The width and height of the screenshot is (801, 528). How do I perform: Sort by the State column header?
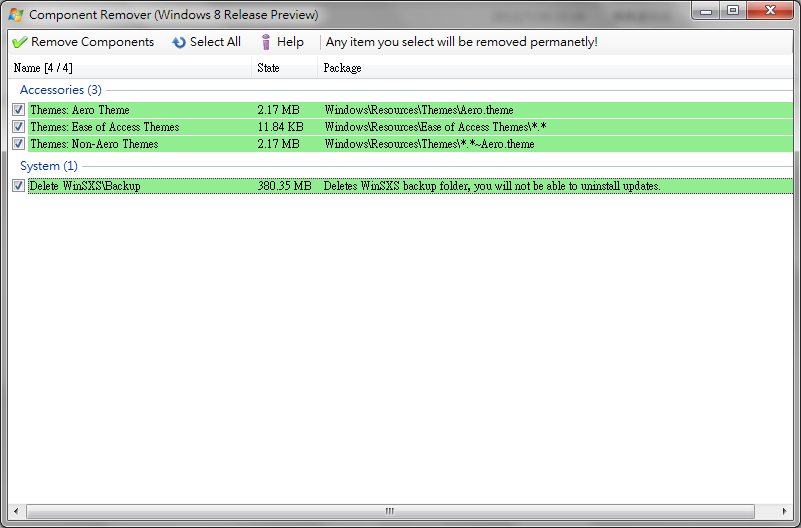point(284,68)
